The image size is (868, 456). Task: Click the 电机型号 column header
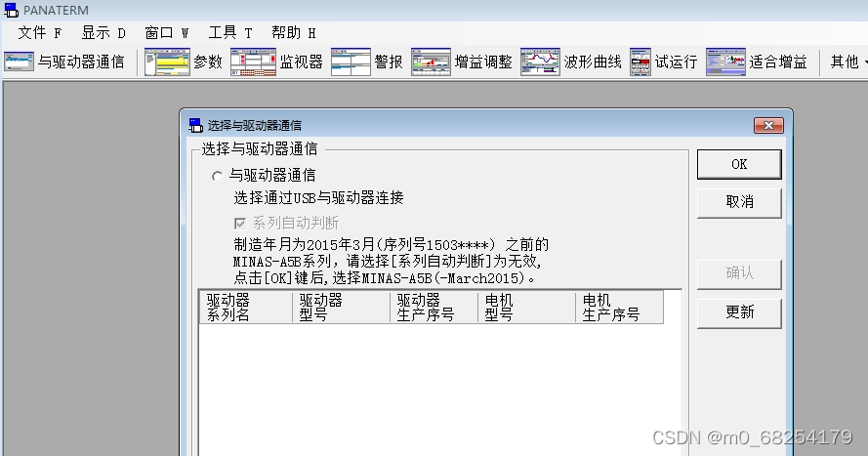(x=526, y=308)
